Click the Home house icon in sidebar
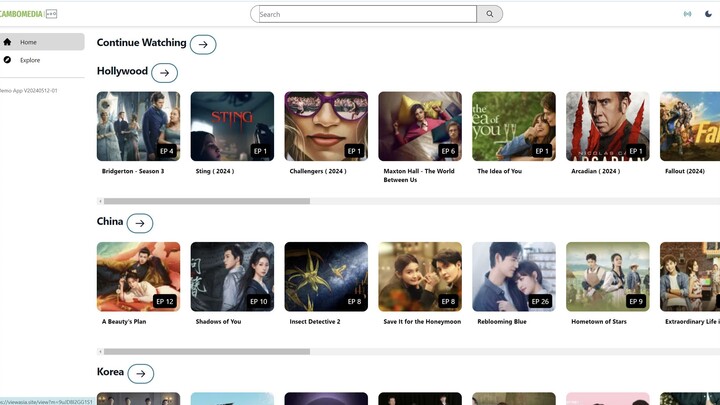This screenshot has height=405, width=720. 8,42
